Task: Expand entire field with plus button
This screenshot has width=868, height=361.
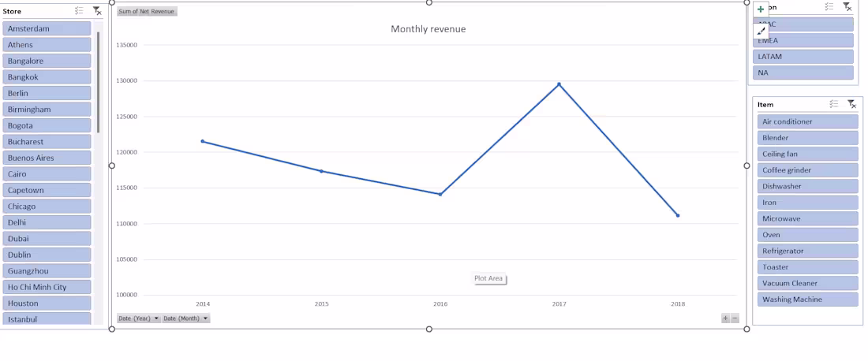Action: click(x=725, y=318)
